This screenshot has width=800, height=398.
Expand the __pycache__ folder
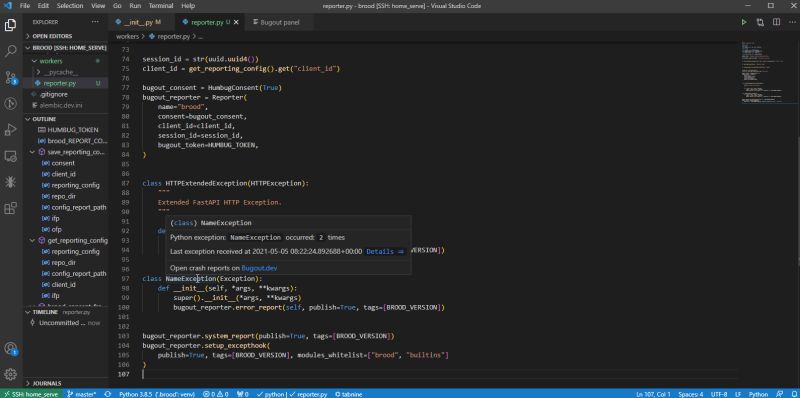(65, 72)
